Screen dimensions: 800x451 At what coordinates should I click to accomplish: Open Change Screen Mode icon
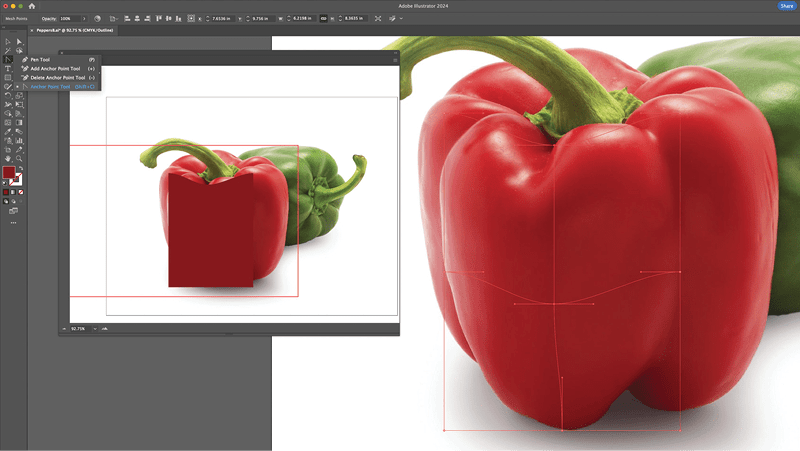tap(13, 211)
